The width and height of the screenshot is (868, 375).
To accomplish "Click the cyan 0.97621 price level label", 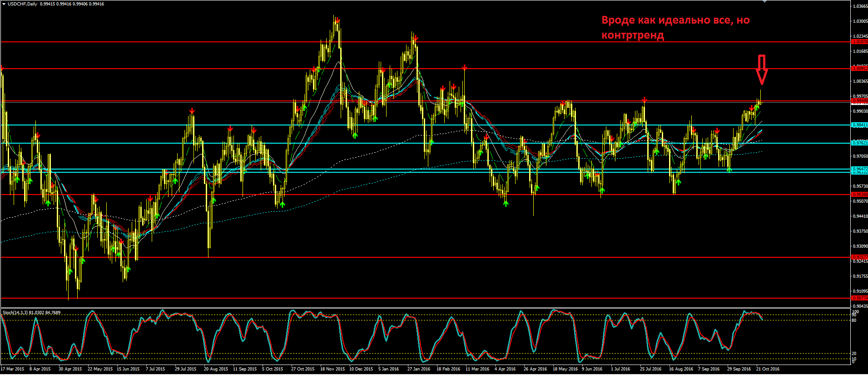I will 860,143.
